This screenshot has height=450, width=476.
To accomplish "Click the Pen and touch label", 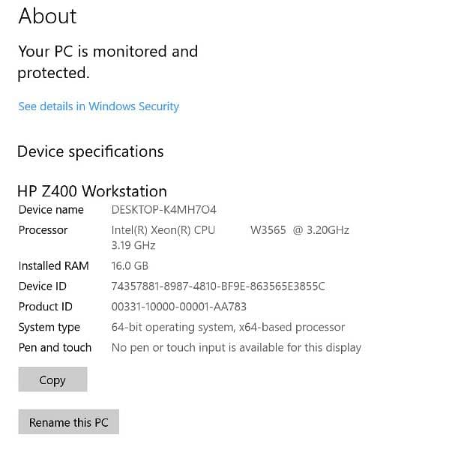I will (x=55, y=348).
